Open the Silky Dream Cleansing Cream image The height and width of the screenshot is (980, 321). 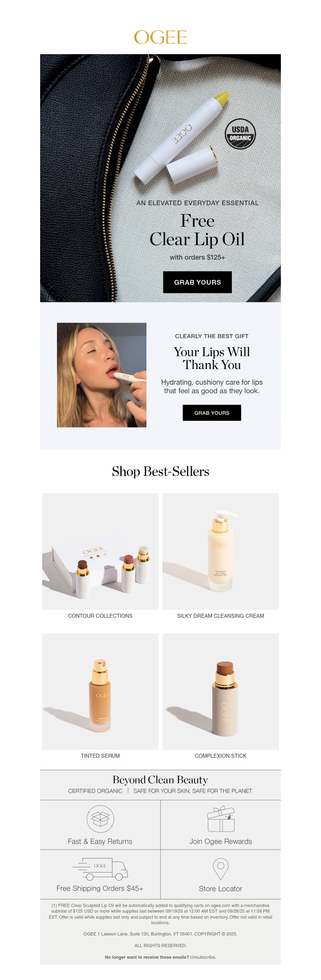click(221, 551)
